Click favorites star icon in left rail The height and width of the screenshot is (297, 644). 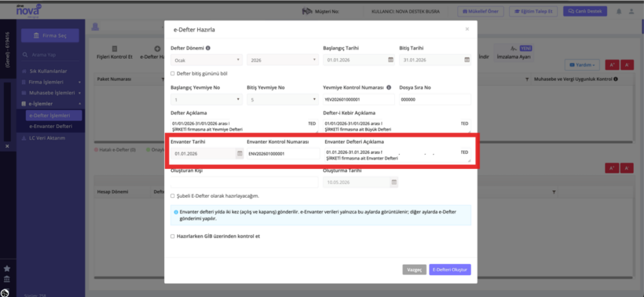[x=7, y=269]
